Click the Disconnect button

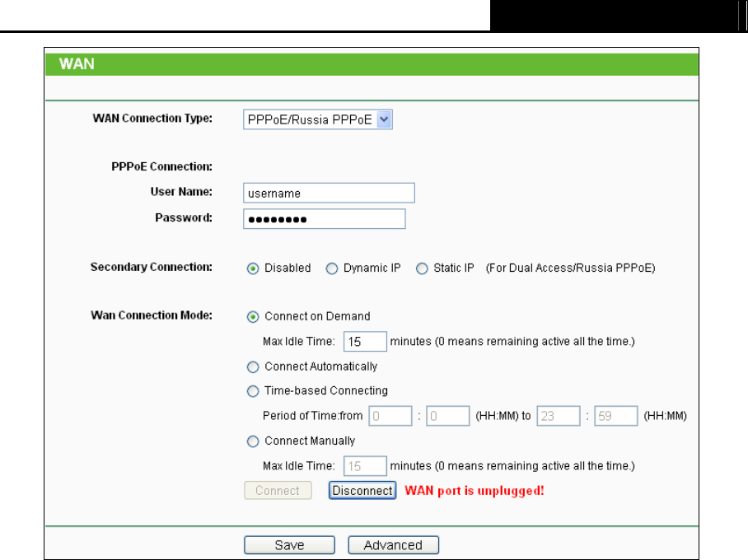click(362, 490)
